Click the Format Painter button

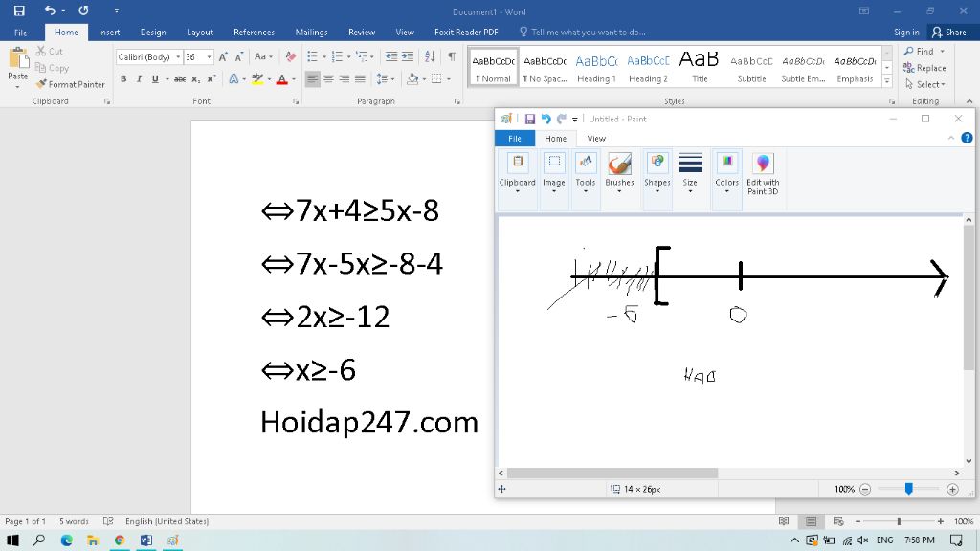pos(70,84)
